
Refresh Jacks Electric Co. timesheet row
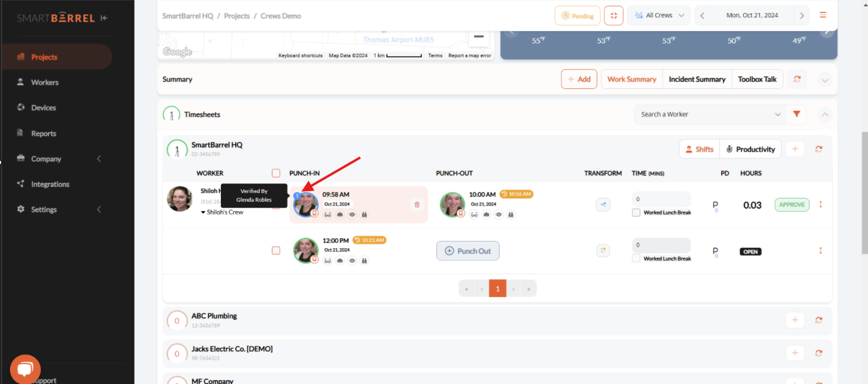click(x=818, y=354)
